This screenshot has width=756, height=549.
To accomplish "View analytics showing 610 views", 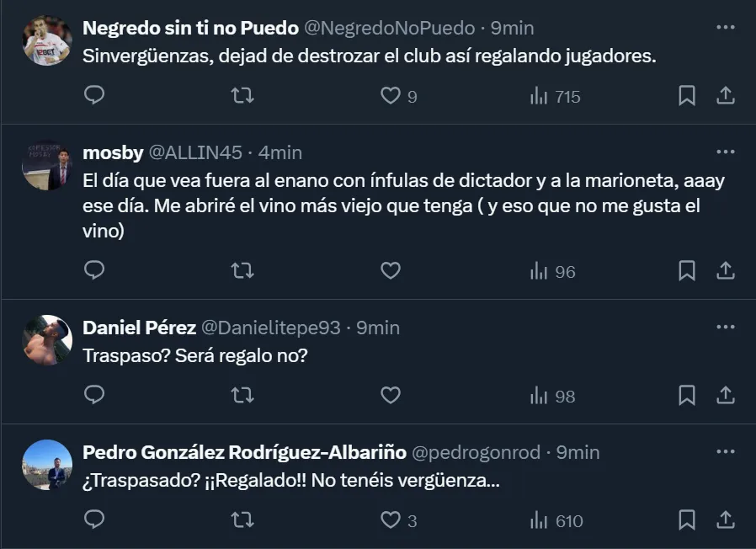I will coord(556,521).
